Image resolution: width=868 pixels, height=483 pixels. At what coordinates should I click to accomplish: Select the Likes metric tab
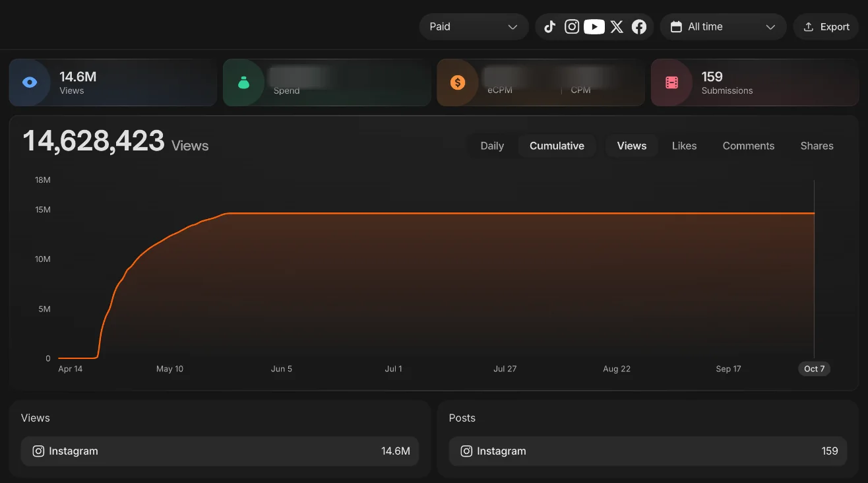point(684,146)
